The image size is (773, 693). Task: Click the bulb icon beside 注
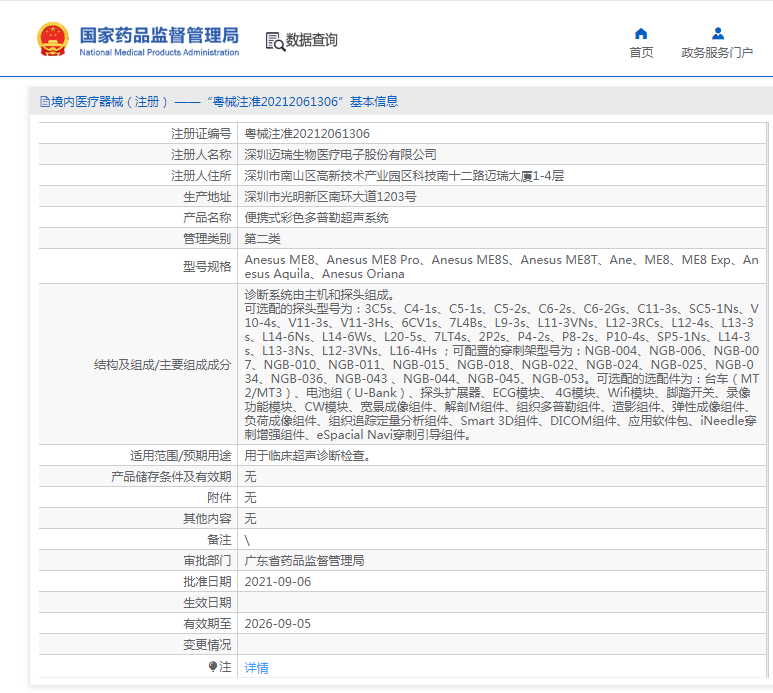click(x=212, y=667)
